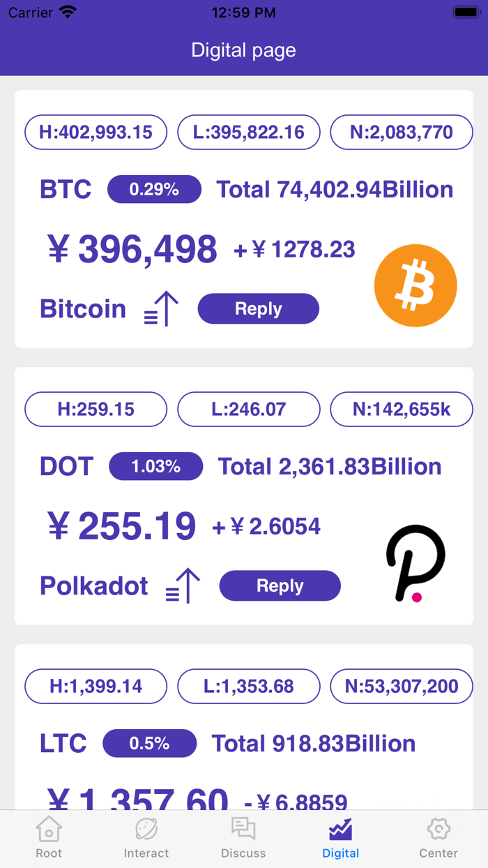Viewport: 488px width, 868px height.
Task: Select the BTC high H:402,993.15 pill
Action: tap(96, 133)
